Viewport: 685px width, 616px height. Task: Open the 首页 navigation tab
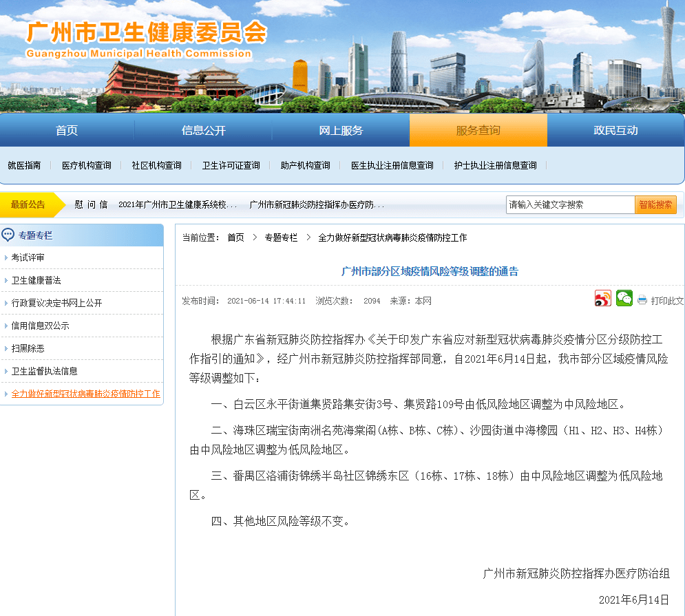(67, 131)
